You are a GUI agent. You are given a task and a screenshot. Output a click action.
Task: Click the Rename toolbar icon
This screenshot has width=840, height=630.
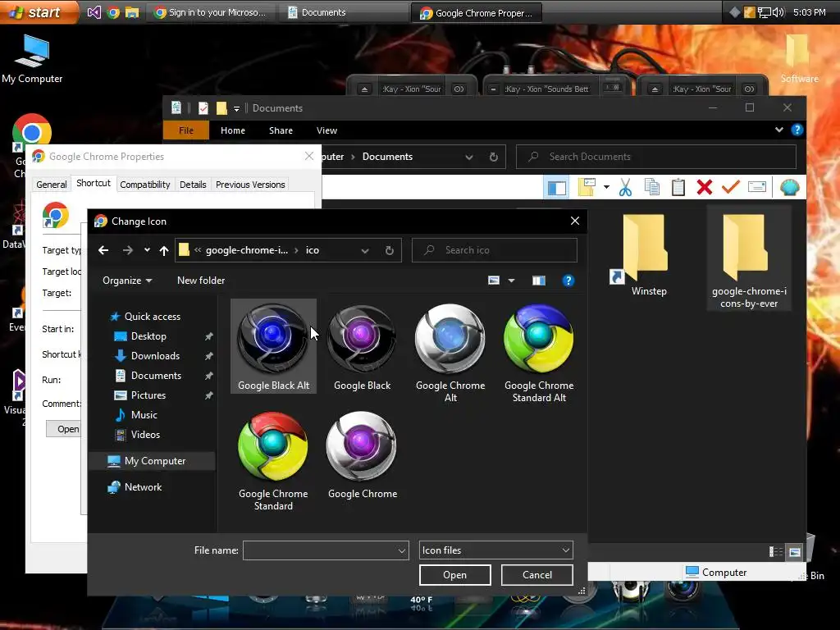(x=757, y=187)
